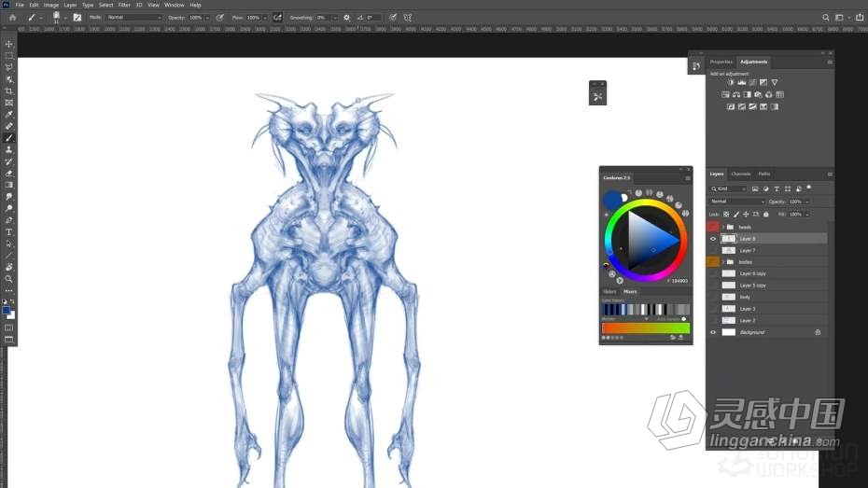Click Layer 2 thumbnail
Viewport: 868px width, 488px height.
729,321
